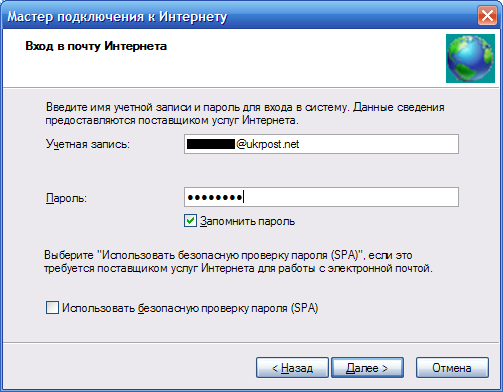The height and width of the screenshot is (392, 503).
Task: Cancel the wizard with Отмена
Action: pyautogui.click(x=452, y=368)
